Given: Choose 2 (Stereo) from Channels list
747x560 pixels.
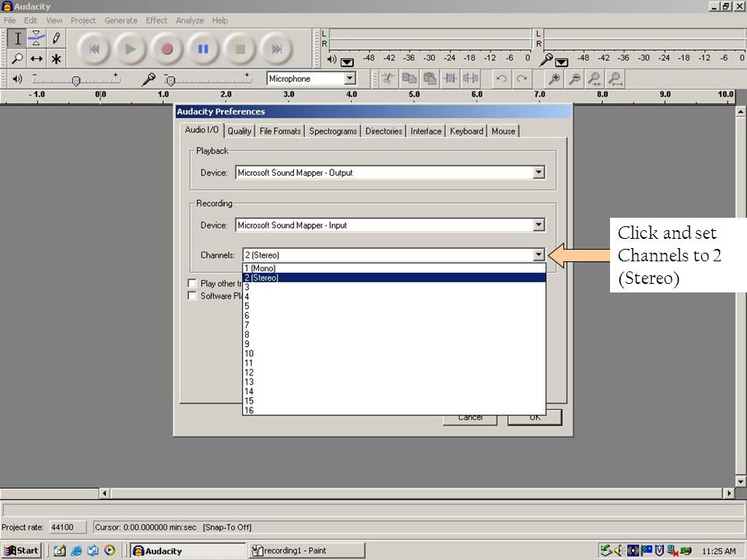Looking at the screenshot, I should click(x=394, y=278).
